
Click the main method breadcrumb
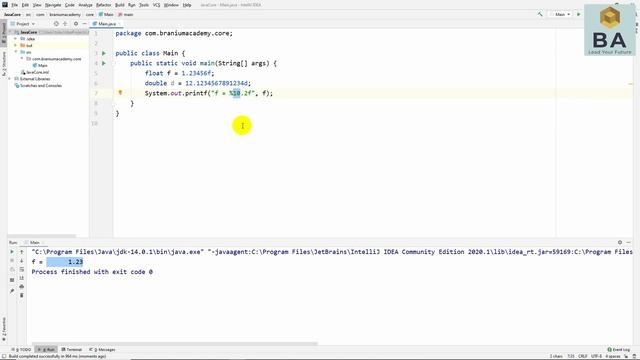coord(126,14)
